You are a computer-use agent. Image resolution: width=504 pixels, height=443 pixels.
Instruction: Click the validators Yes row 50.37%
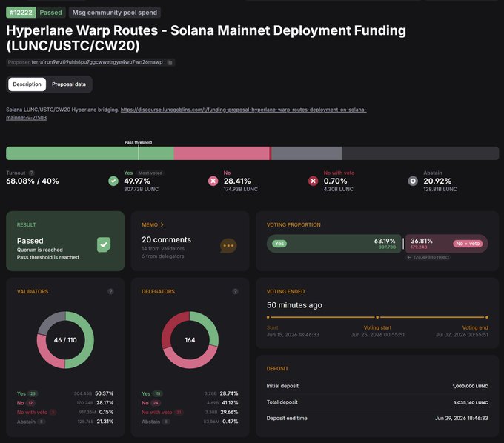65,393
